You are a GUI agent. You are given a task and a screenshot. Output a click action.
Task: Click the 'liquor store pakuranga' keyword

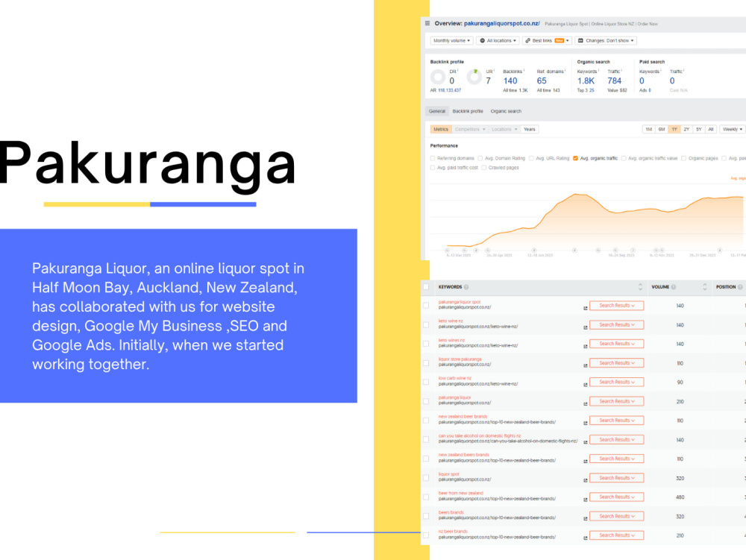point(460,359)
